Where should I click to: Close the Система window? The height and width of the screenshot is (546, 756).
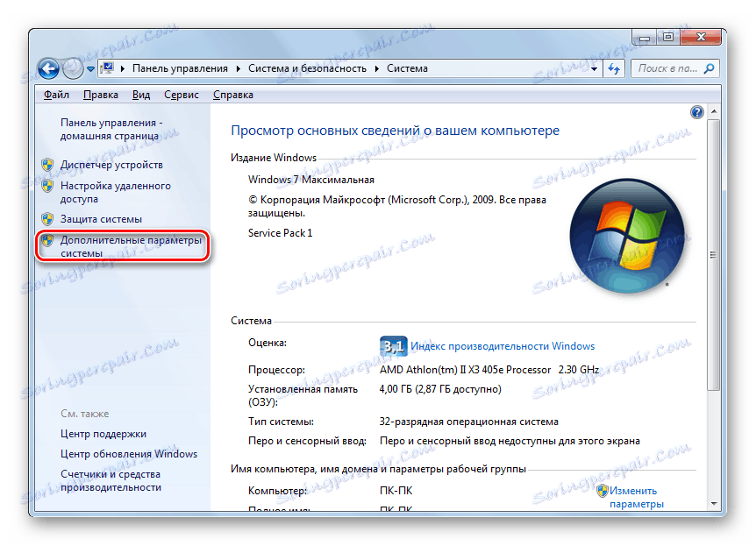(x=700, y=37)
